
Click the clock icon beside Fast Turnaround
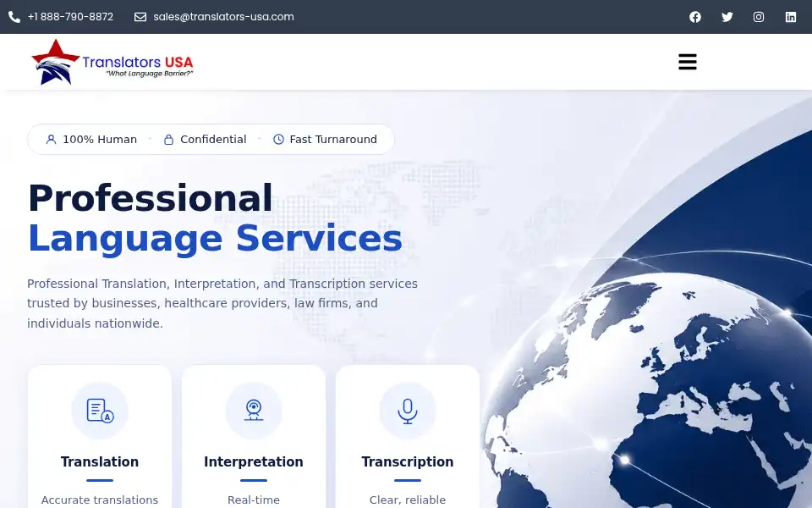[x=278, y=140]
